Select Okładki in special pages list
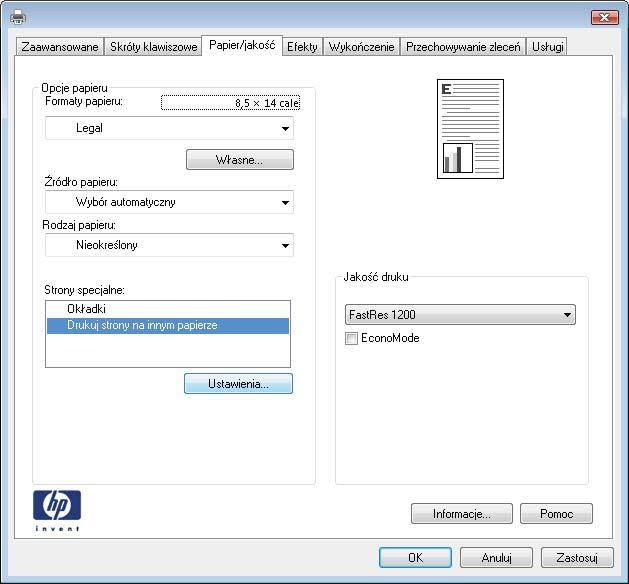The width and height of the screenshot is (629, 584). (x=168, y=309)
